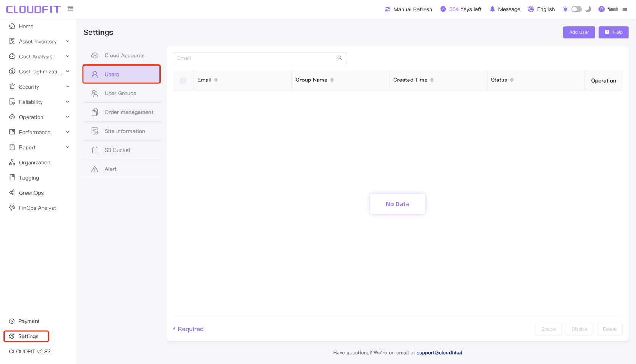The width and height of the screenshot is (636, 364).
Task: Expand the Cost Optimization chevron
Action: [67, 72]
